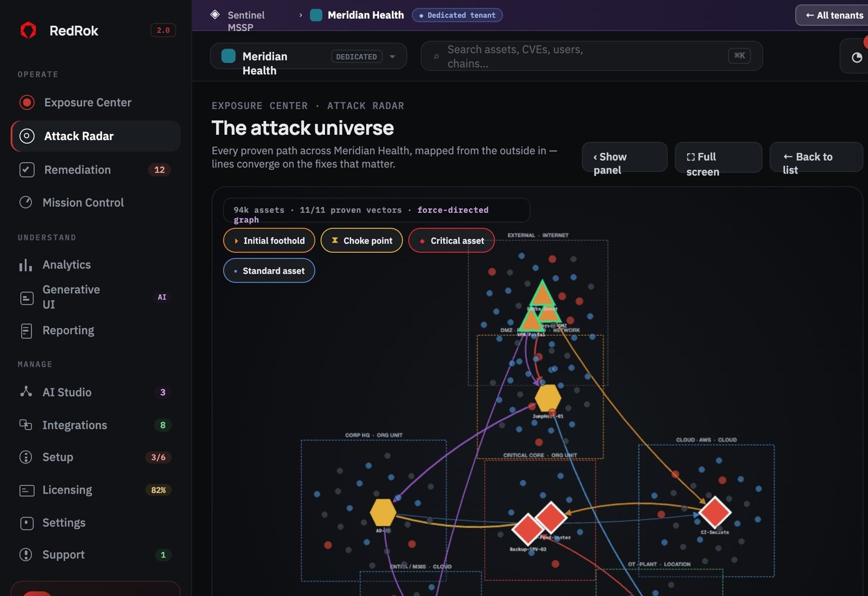This screenshot has height=596, width=868.
Task: Click the Dedicated tenant badge
Action: [457, 15]
